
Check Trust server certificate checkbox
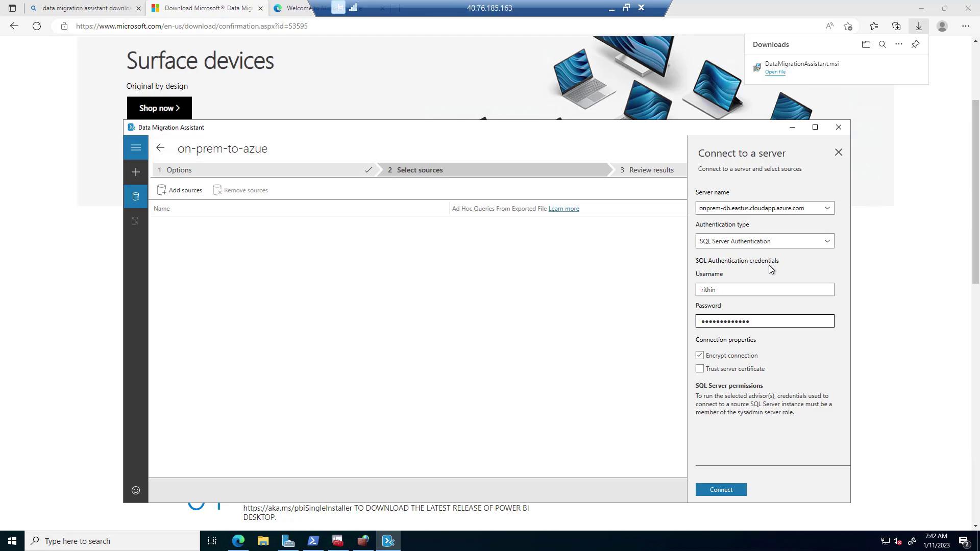point(700,368)
